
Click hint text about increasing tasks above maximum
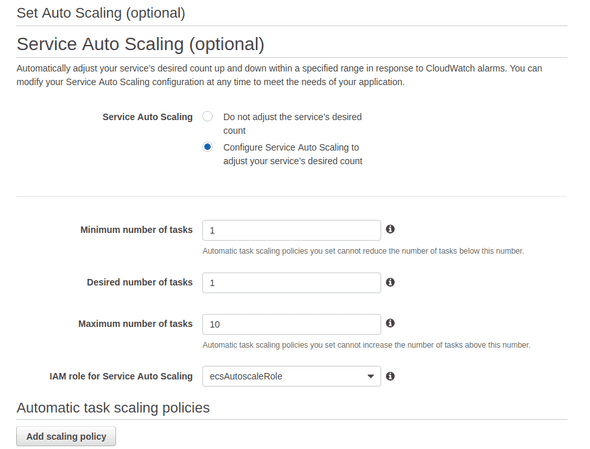pos(366,345)
